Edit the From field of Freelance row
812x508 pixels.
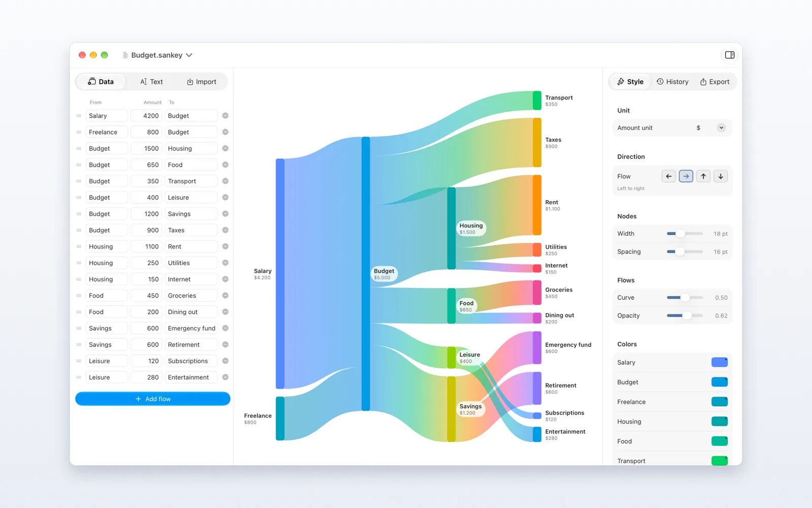coord(107,132)
